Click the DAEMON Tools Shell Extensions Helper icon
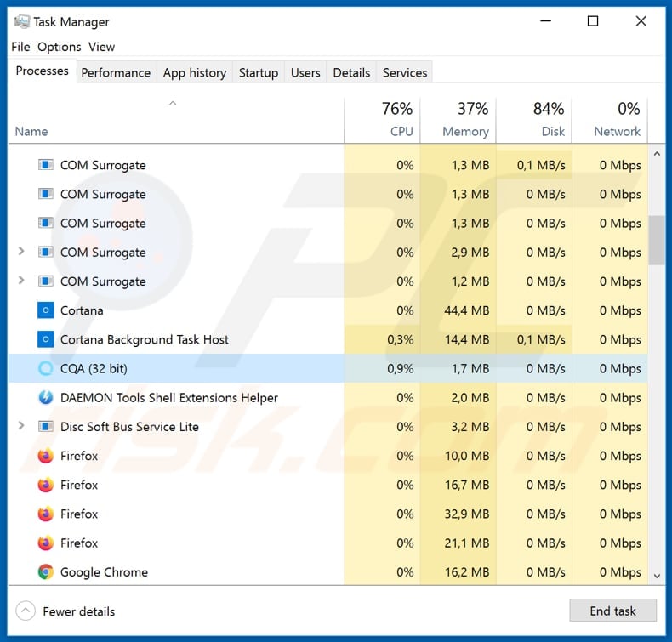The image size is (672, 642). [x=45, y=398]
